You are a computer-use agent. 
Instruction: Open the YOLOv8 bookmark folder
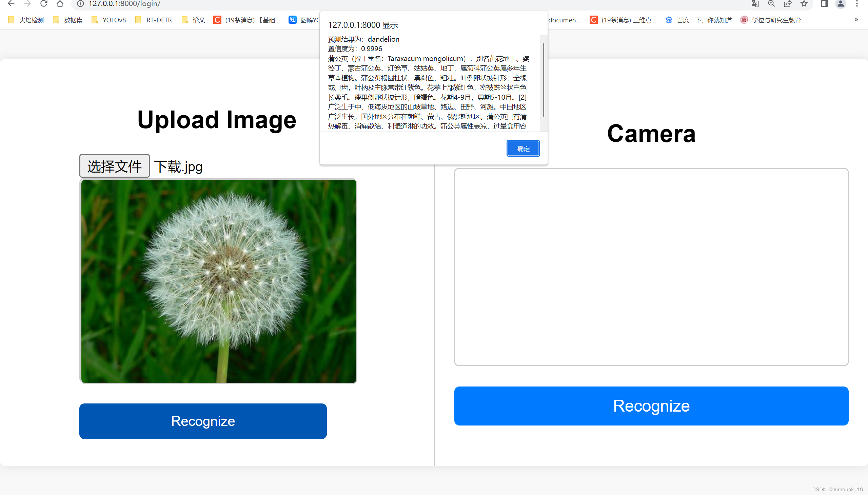point(109,20)
